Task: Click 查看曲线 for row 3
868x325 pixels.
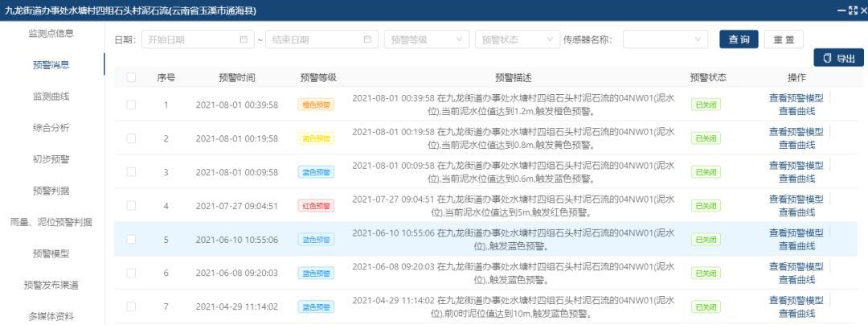Action: point(796,179)
